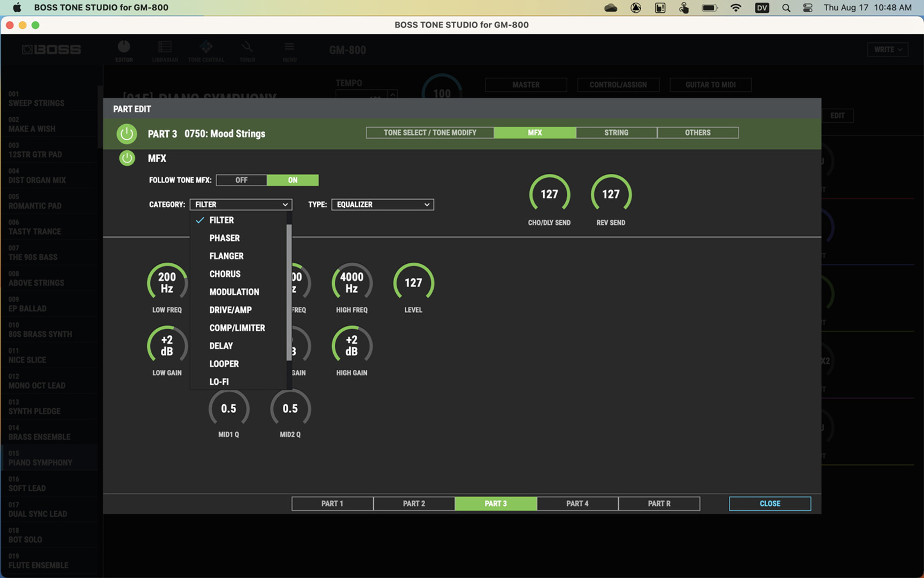Switch to PART 1 button
This screenshot has height=578, width=924.
pyautogui.click(x=332, y=504)
